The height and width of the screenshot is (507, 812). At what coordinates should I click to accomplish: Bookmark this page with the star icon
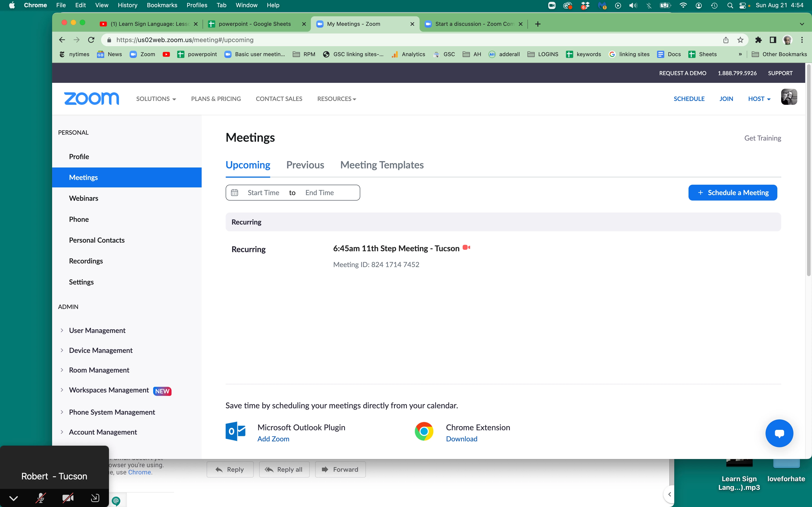[x=740, y=40]
